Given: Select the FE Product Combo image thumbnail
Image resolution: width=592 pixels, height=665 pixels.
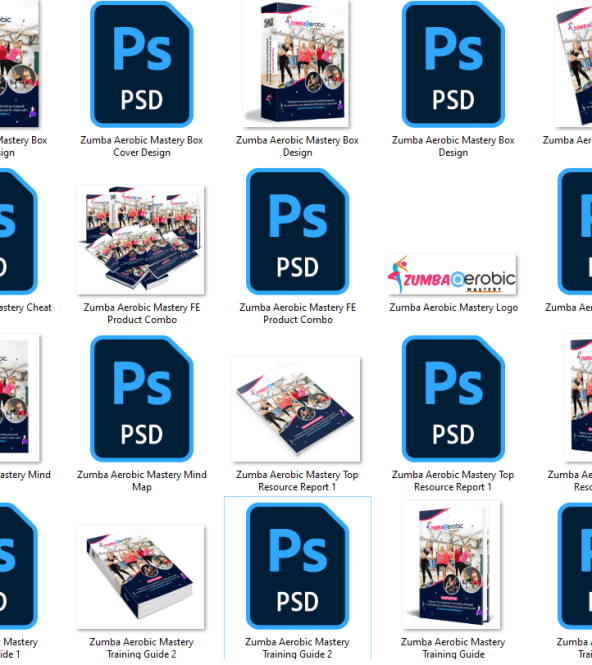Looking at the screenshot, I should pos(140,240).
